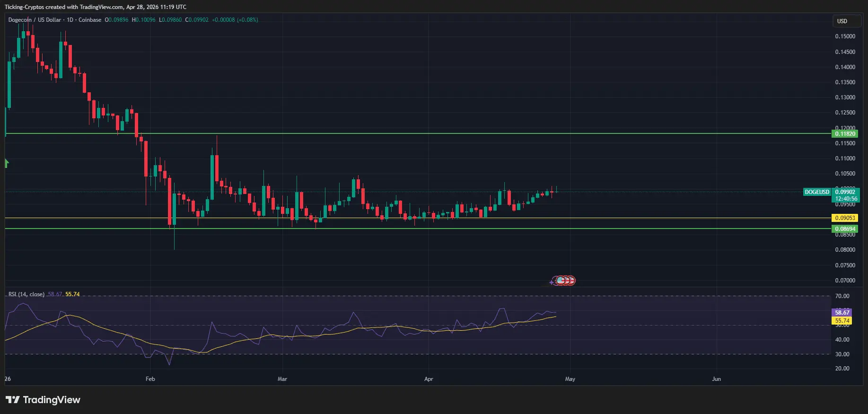868x414 pixels.
Task: Click the 0.07500 price axis label
Action: pyautogui.click(x=845, y=265)
